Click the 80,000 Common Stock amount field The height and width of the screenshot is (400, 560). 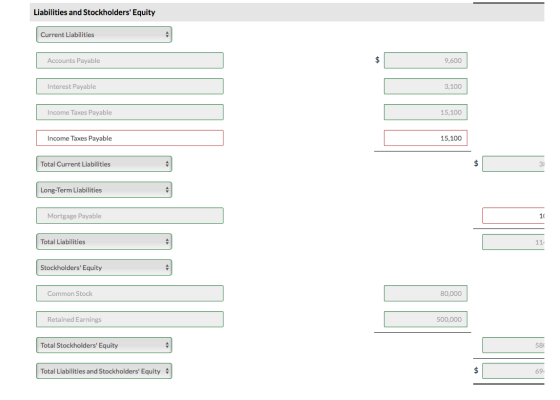click(426, 294)
